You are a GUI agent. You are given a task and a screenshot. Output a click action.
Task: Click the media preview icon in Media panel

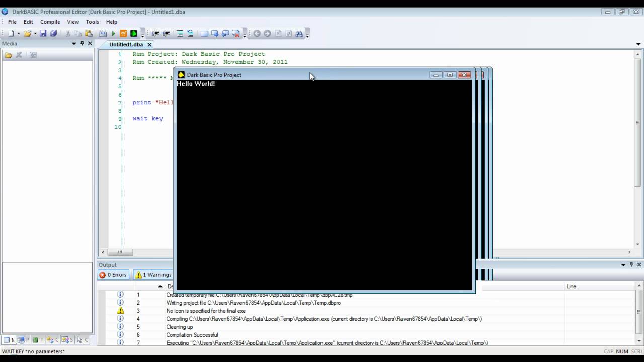click(33, 55)
